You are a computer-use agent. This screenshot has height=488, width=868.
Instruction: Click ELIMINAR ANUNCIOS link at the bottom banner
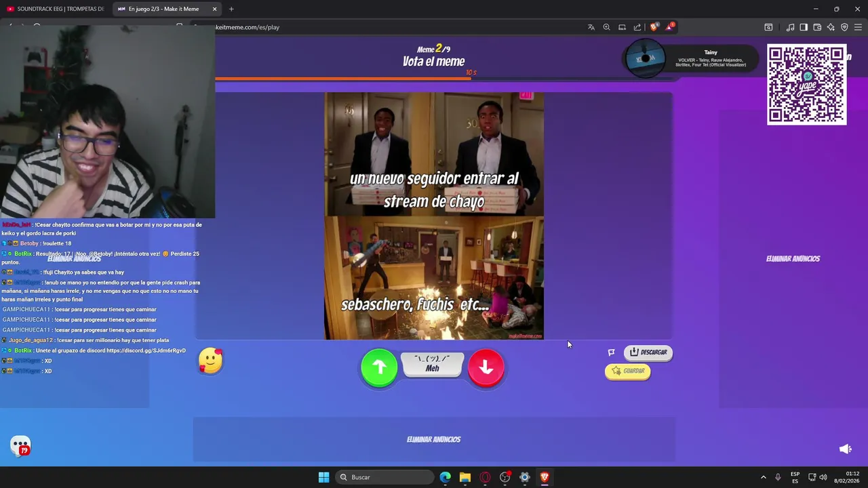(x=433, y=439)
